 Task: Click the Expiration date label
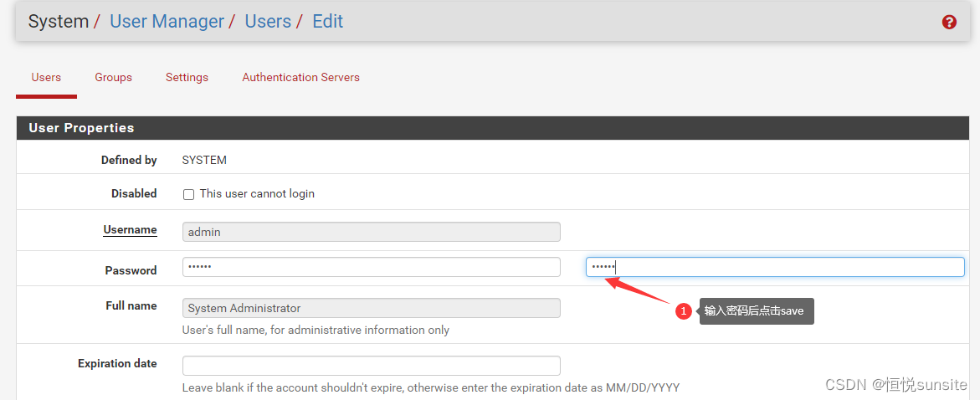(x=117, y=363)
